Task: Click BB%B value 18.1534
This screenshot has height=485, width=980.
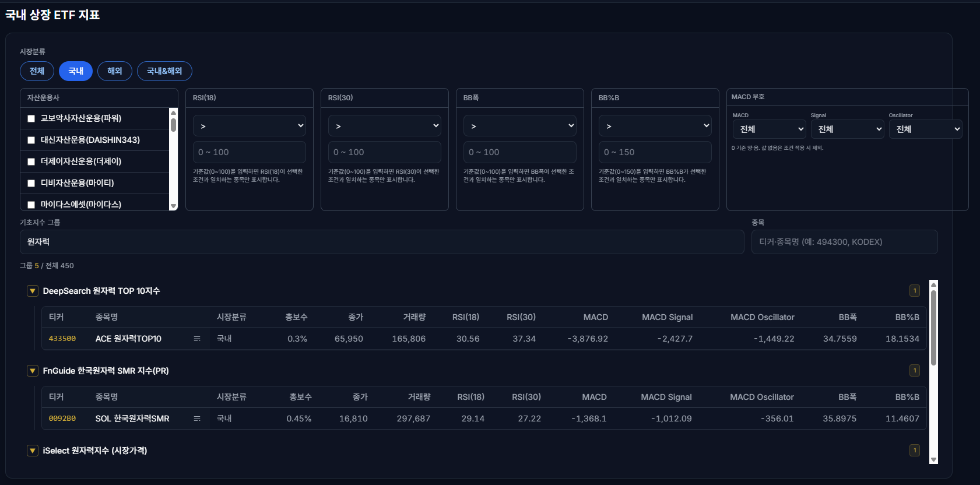Action: click(x=902, y=339)
